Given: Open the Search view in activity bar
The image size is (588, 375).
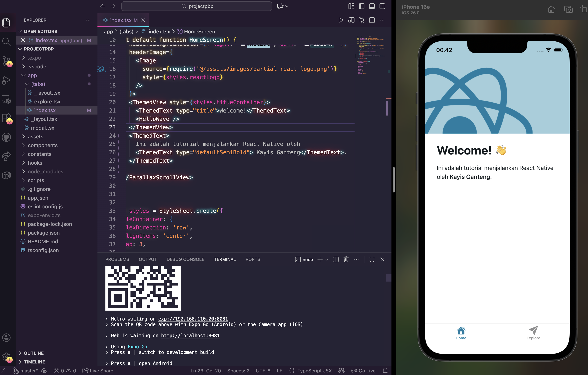Looking at the screenshot, I should click(x=6, y=42).
